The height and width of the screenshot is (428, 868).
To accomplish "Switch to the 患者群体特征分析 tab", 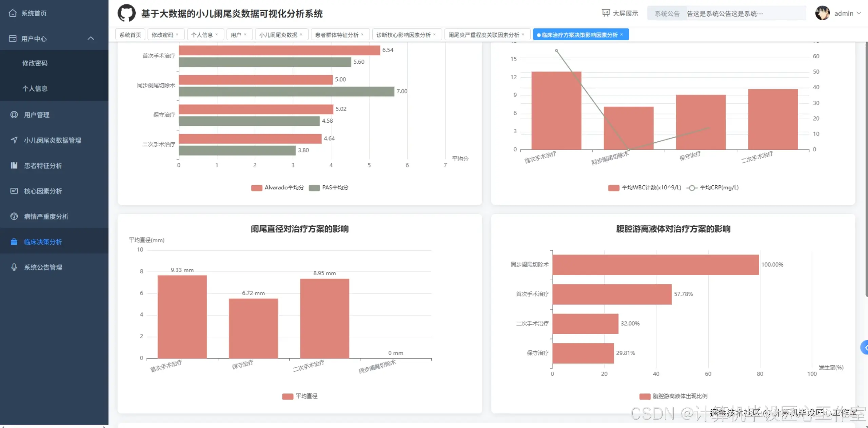I will (336, 35).
